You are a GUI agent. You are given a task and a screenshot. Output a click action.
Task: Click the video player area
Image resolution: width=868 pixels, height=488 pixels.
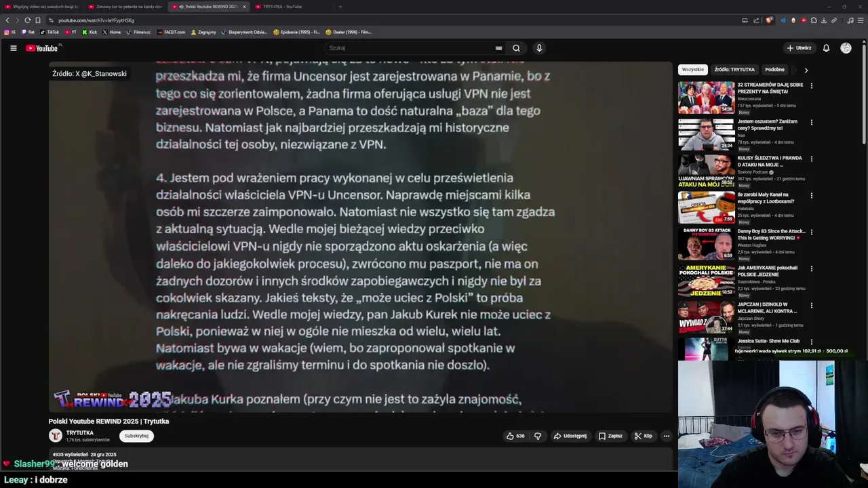coord(360,237)
